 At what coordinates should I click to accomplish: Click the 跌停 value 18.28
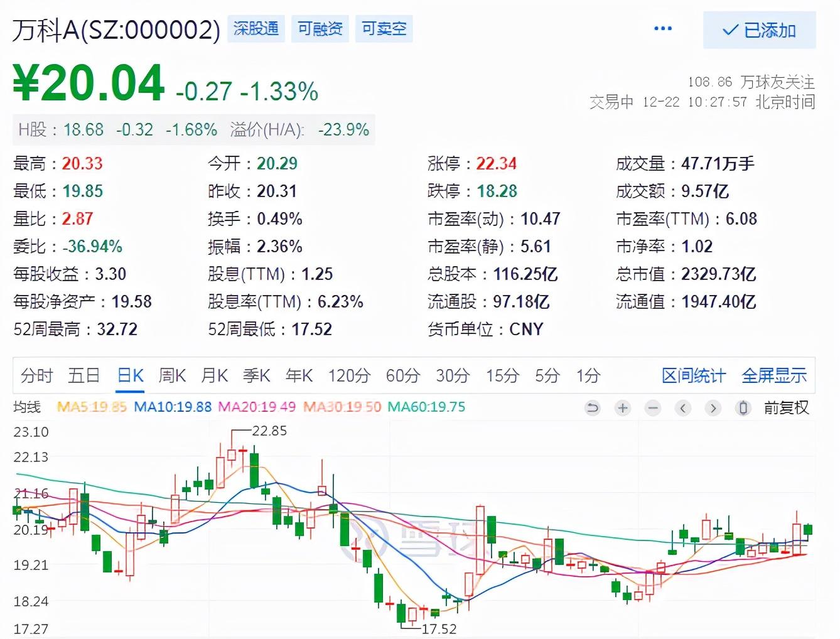(497, 191)
